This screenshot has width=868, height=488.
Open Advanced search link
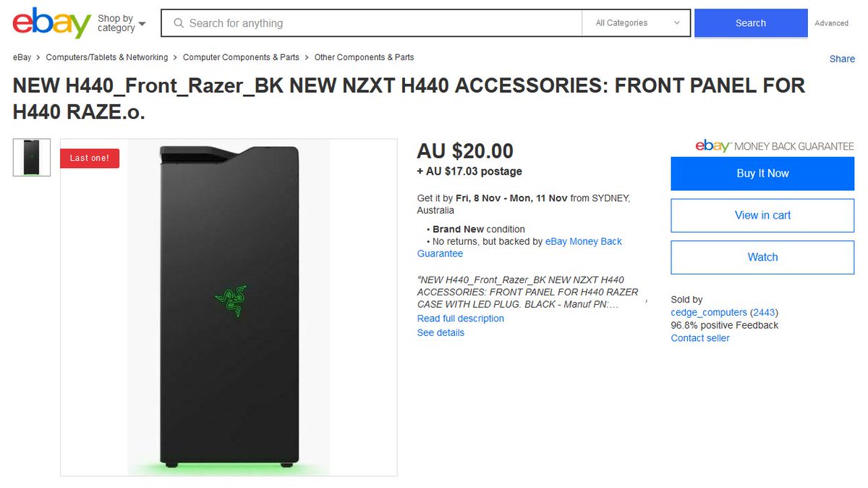coord(831,23)
